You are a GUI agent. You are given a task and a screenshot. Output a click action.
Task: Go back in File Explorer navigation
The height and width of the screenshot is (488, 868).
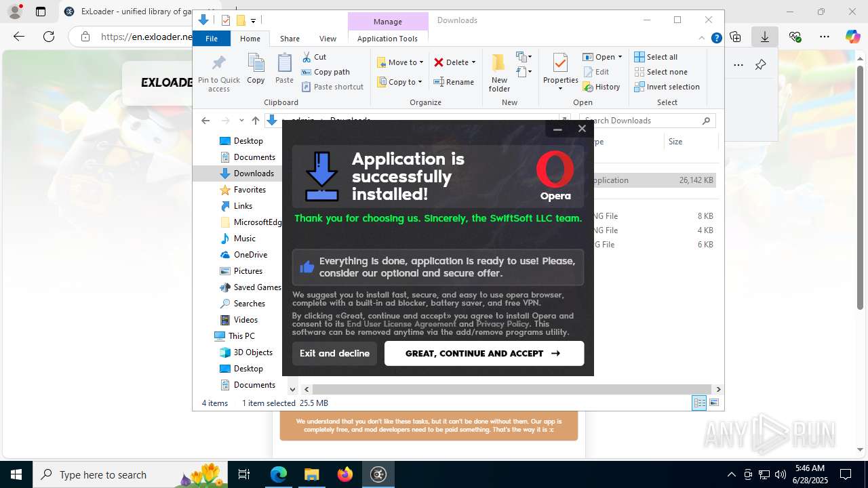click(x=205, y=121)
